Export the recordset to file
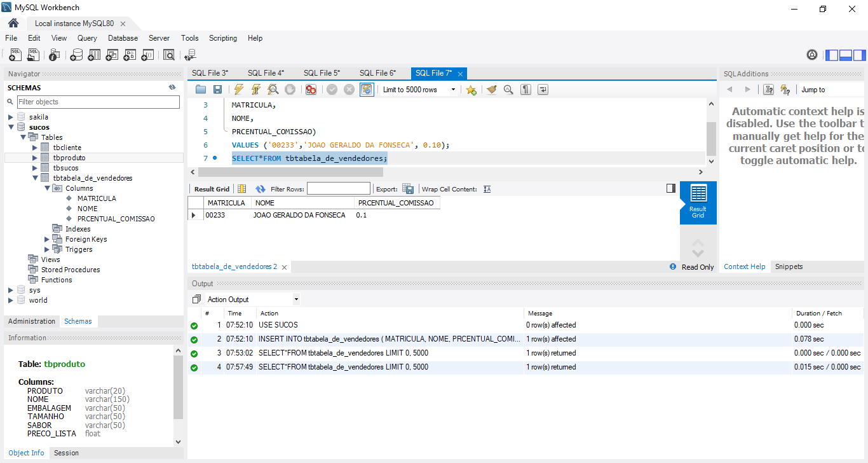 (x=408, y=189)
